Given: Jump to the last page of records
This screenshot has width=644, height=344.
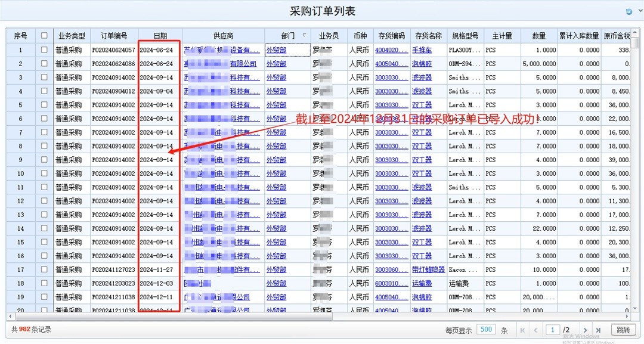Looking at the screenshot, I should pos(598,330).
